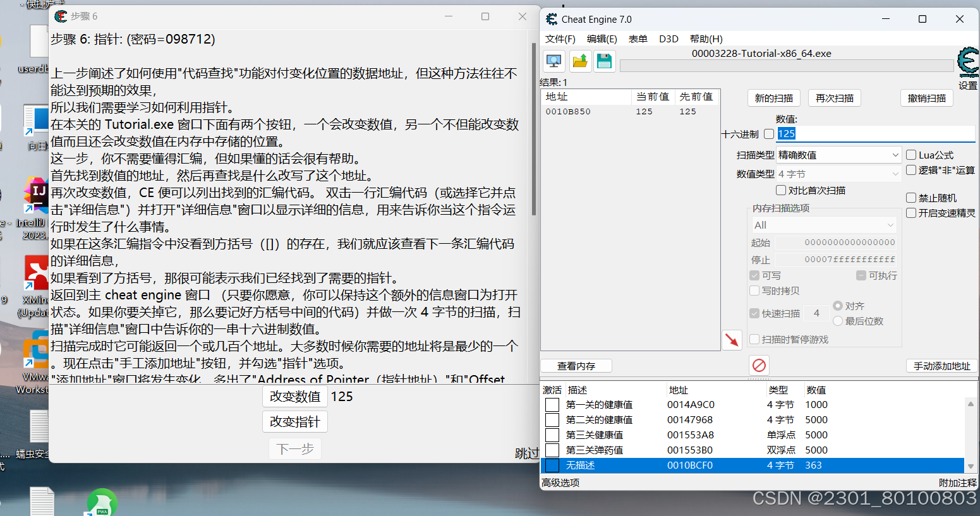Image resolution: width=980 pixels, height=516 pixels.
Task: Click the open file folder icon
Action: click(579, 61)
